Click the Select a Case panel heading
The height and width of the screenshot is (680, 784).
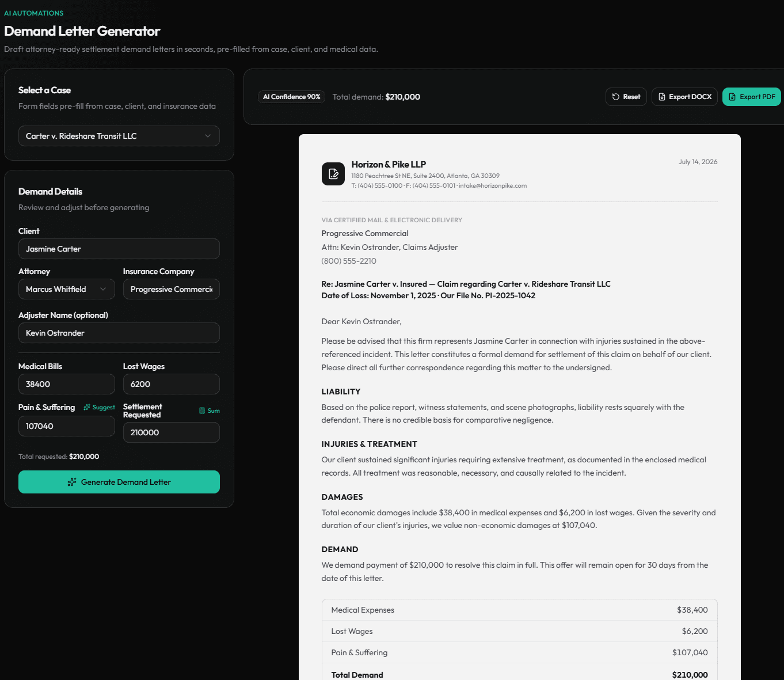tap(44, 90)
